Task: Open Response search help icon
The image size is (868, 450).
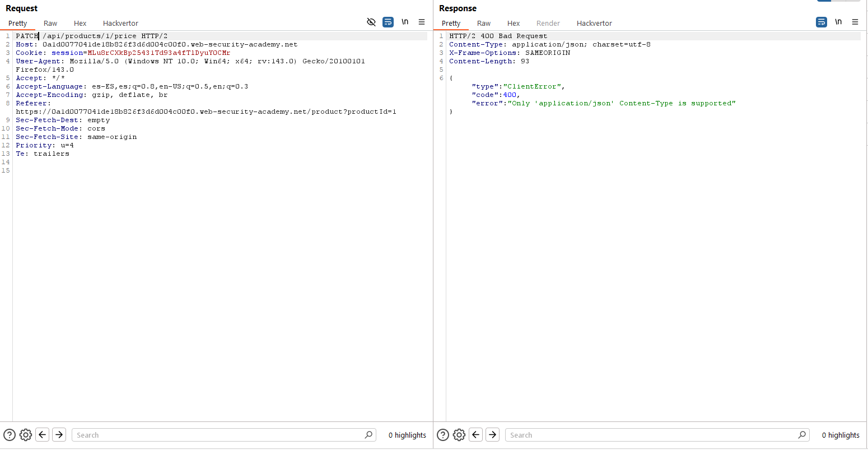Action: click(443, 435)
